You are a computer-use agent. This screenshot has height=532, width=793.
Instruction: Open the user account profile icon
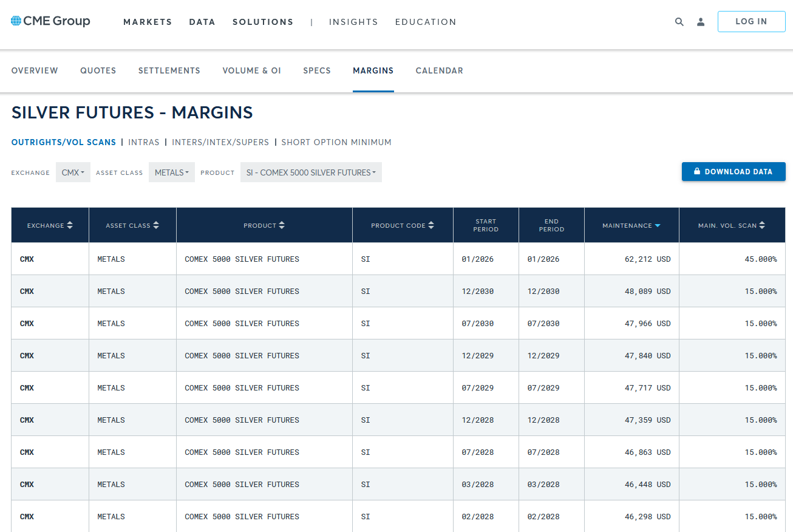pos(701,22)
